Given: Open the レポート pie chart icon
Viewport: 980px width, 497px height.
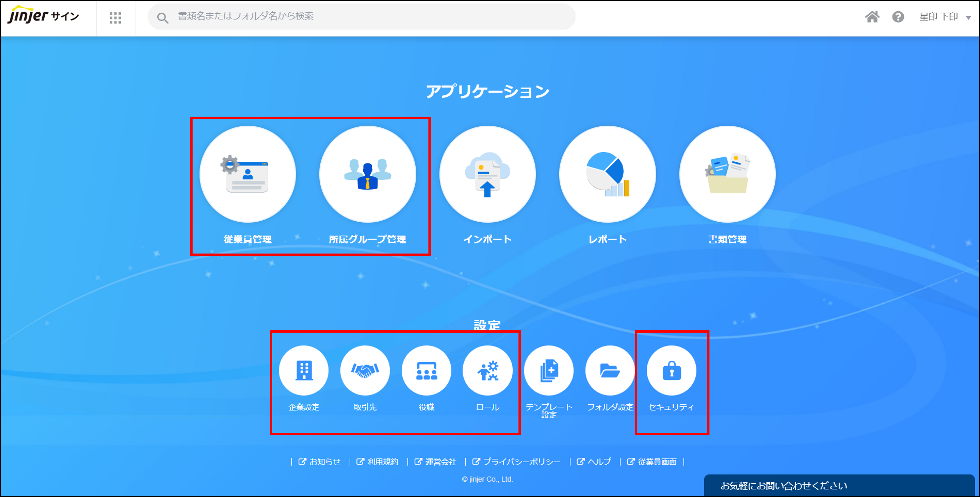Looking at the screenshot, I should 608,174.
